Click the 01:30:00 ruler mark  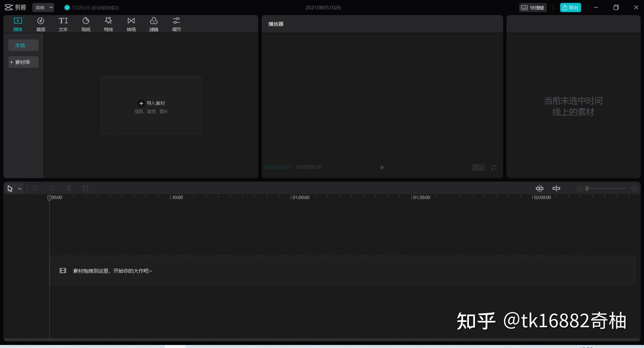pyautogui.click(x=421, y=198)
